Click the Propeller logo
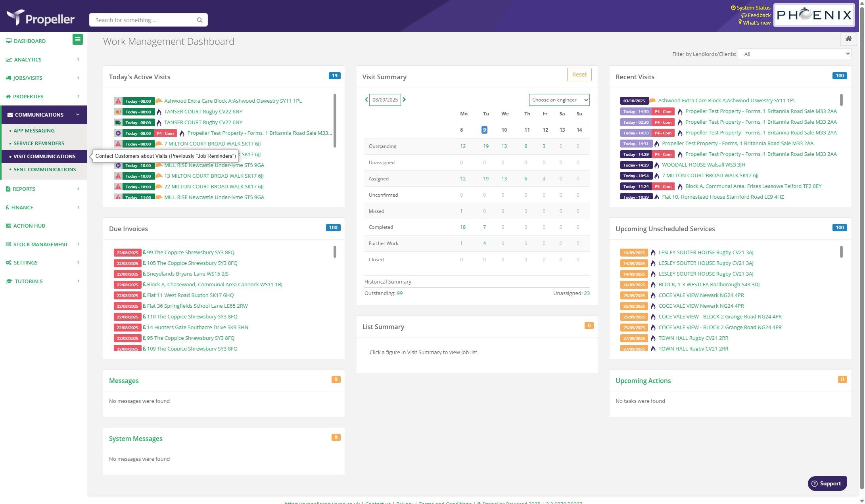This screenshot has width=865, height=504. click(41, 17)
